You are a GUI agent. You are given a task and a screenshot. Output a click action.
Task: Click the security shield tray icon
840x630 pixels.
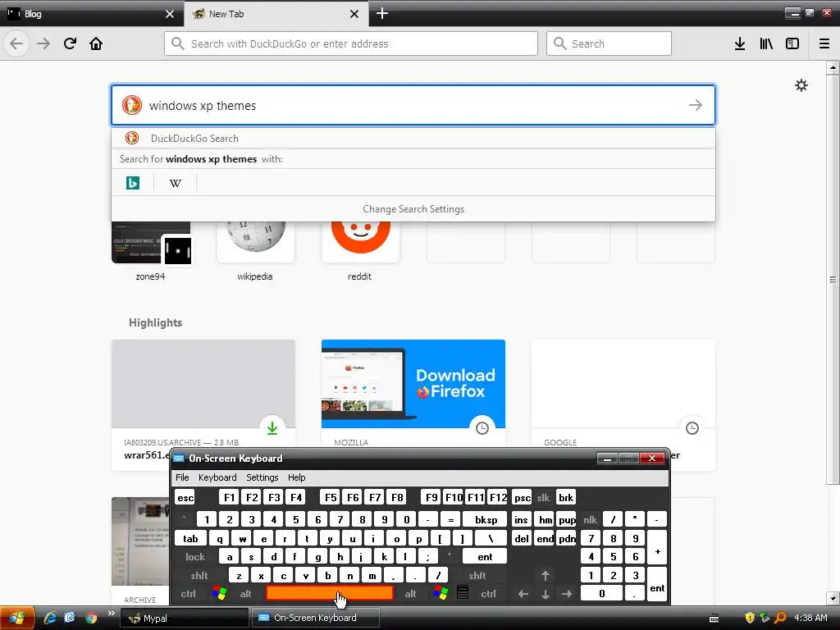(750, 618)
